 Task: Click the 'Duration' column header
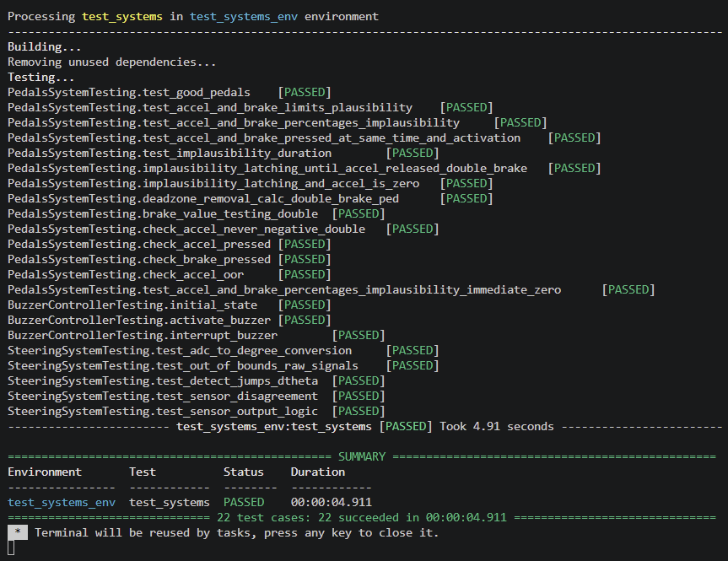coord(318,472)
